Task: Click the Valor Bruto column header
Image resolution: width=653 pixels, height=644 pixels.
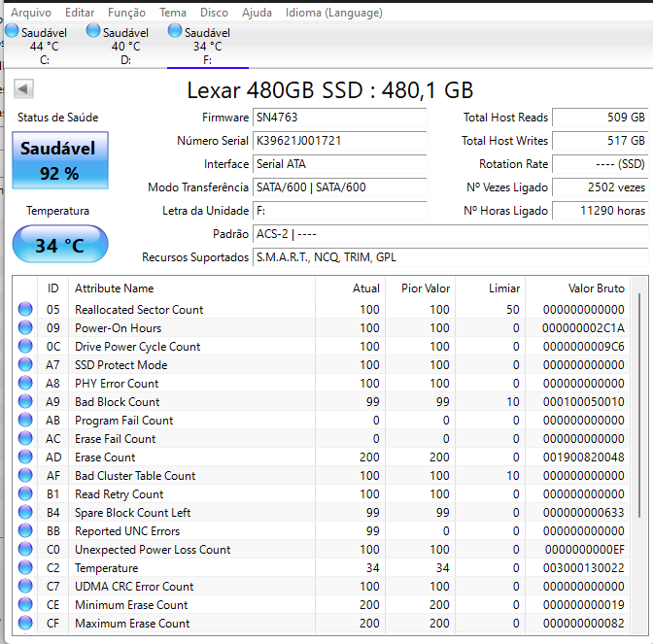Action: coord(577,288)
